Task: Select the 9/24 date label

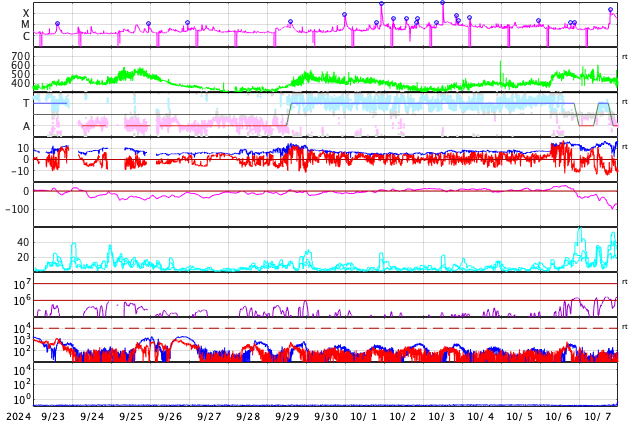Action: click(x=92, y=417)
